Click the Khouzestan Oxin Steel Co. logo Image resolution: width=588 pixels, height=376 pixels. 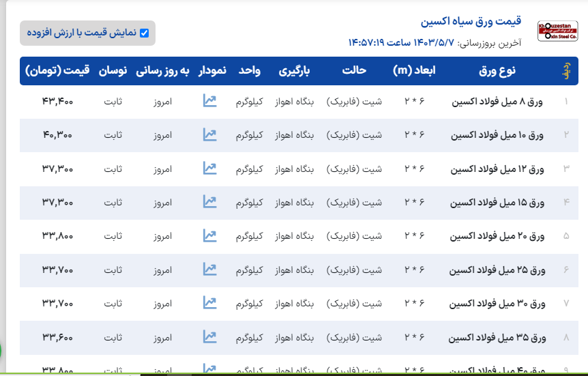[557, 31]
